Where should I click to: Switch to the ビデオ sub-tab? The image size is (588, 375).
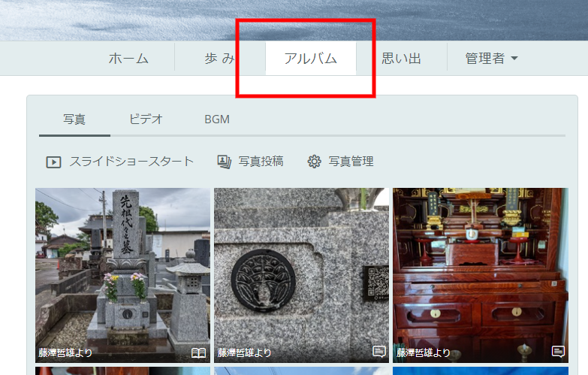(146, 119)
